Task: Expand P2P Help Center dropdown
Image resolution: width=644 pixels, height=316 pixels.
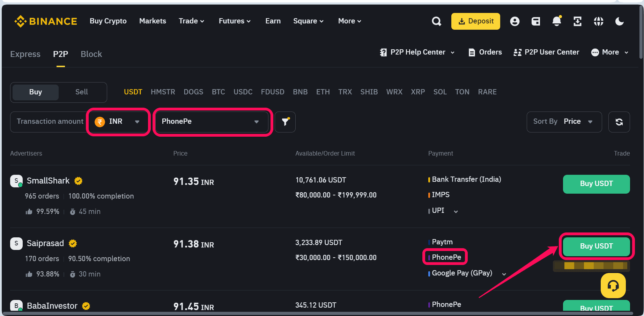Action: coord(453,52)
